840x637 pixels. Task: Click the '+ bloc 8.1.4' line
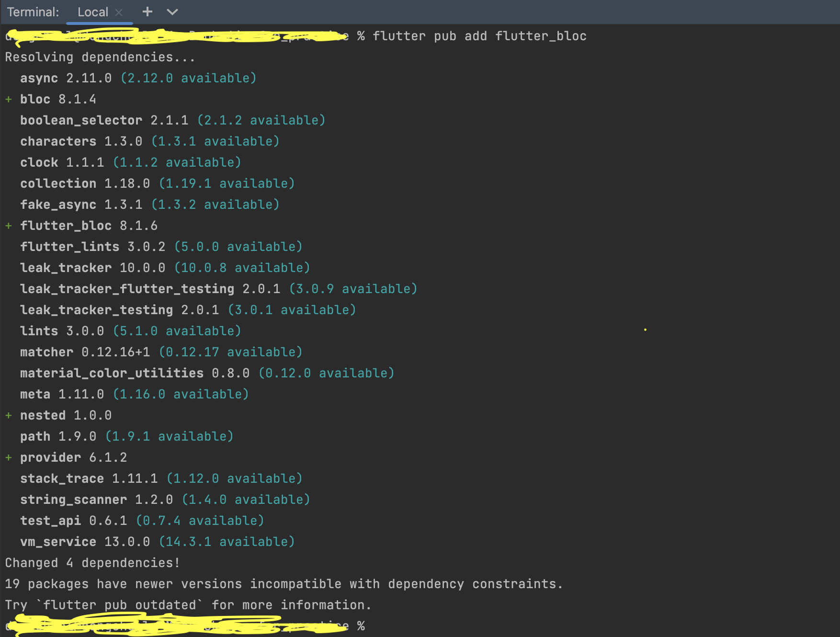[50, 99]
